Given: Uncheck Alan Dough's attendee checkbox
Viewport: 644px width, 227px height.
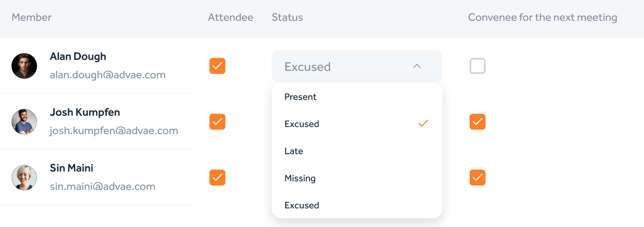Looking at the screenshot, I should [x=217, y=66].
